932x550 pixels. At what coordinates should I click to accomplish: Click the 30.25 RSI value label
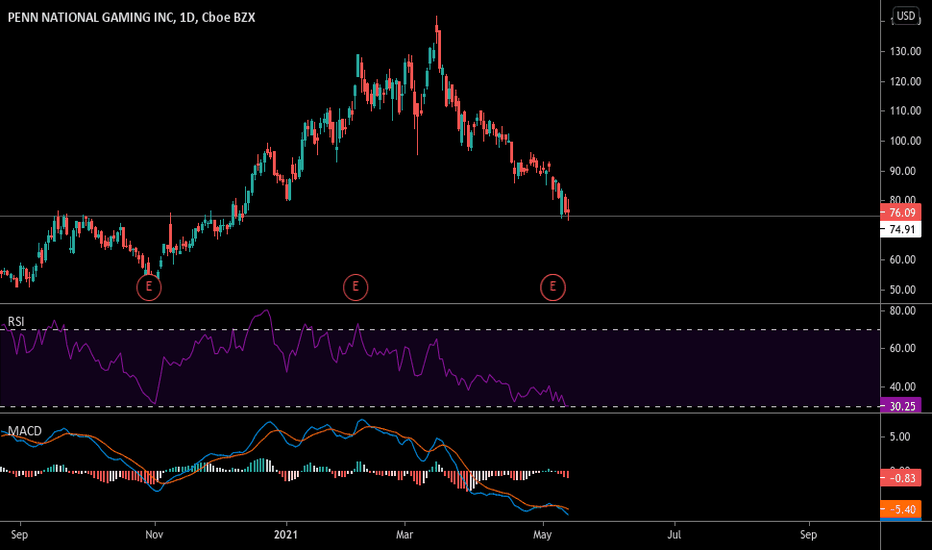click(x=900, y=406)
